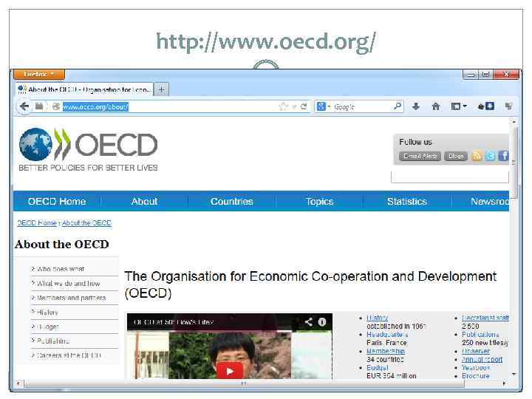This screenshot has height=399, width=532.
Task: Open Careers at the OECD in sidebar
Action: click(x=69, y=355)
